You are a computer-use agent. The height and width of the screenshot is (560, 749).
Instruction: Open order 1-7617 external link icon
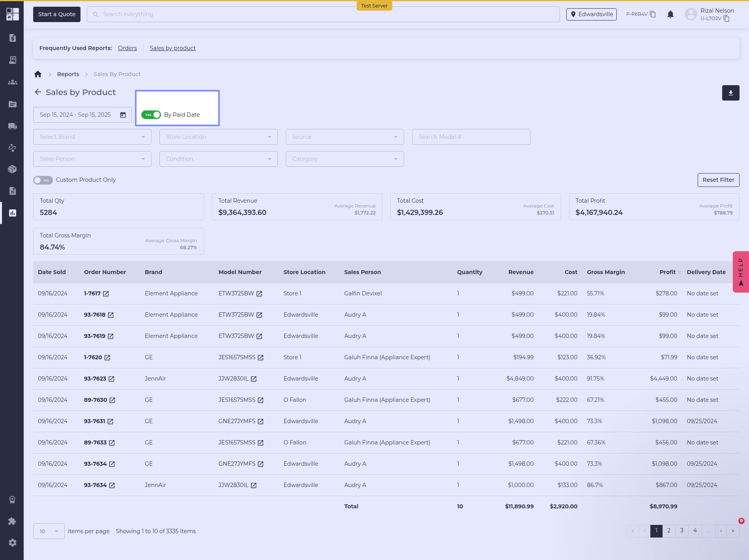(x=106, y=294)
